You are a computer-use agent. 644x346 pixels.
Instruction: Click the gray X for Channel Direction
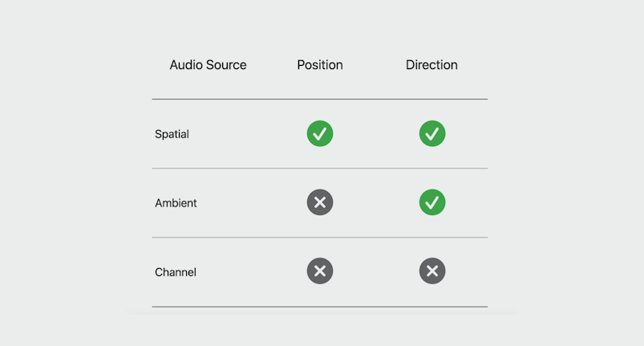[x=432, y=271]
